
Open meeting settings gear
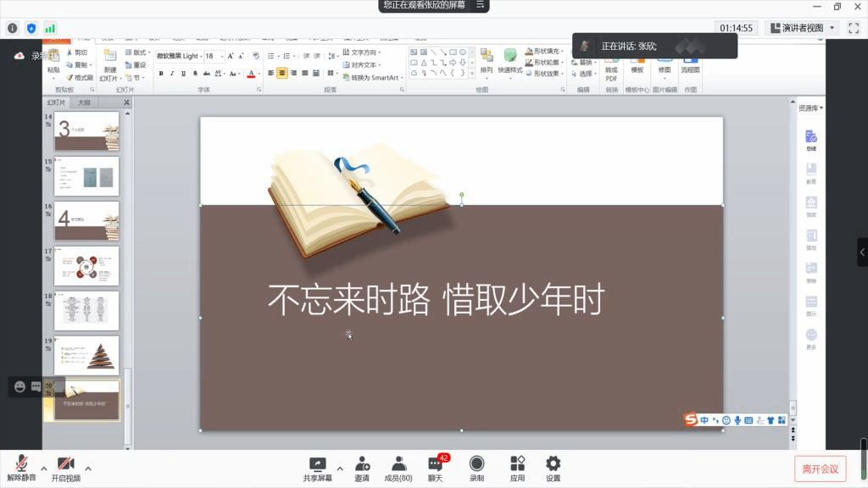(553, 464)
